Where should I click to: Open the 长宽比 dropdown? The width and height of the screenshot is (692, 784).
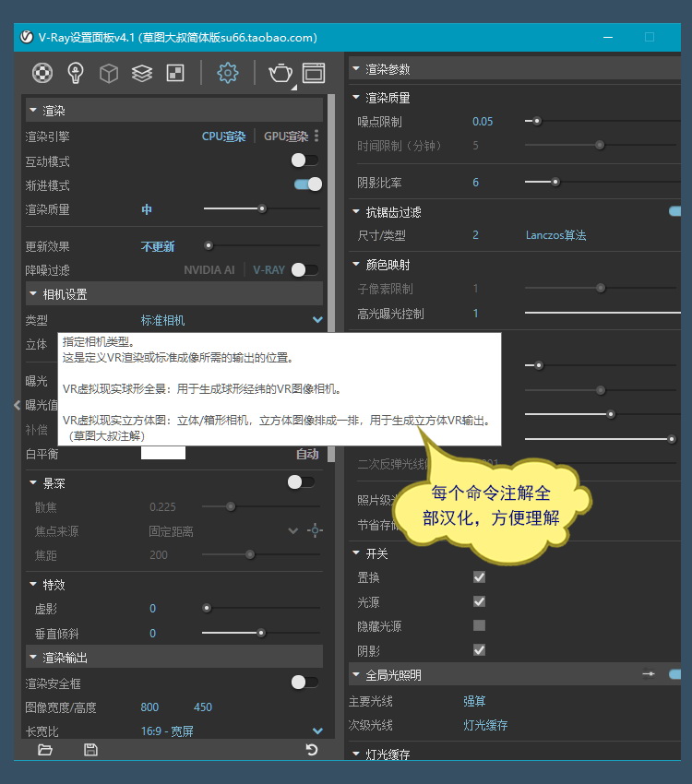[x=317, y=731]
